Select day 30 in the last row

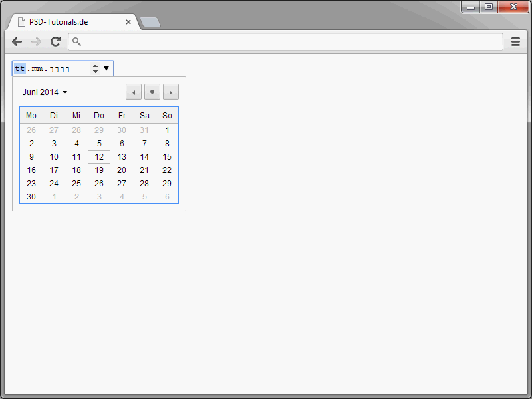tap(31, 197)
